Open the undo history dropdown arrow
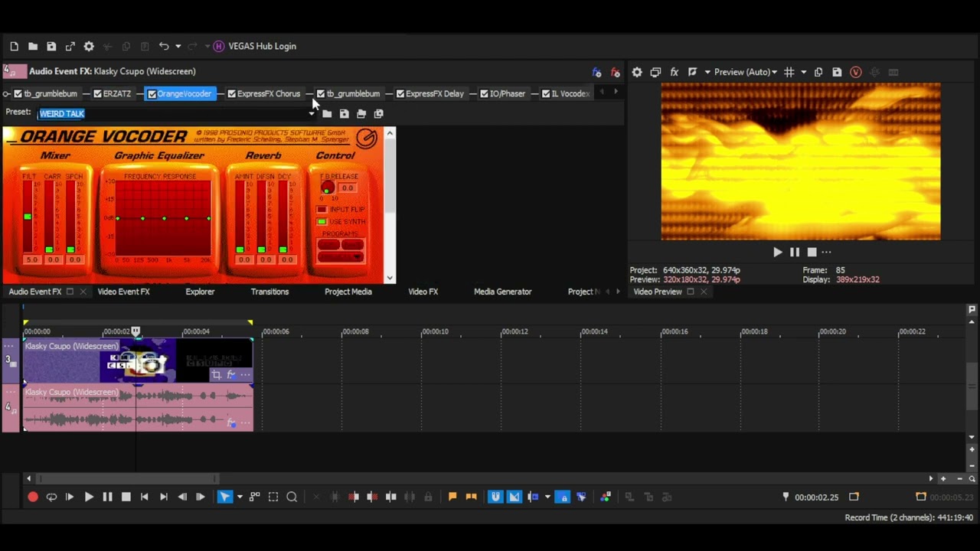The width and height of the screenshot is (980, 551). coord(178,47)
